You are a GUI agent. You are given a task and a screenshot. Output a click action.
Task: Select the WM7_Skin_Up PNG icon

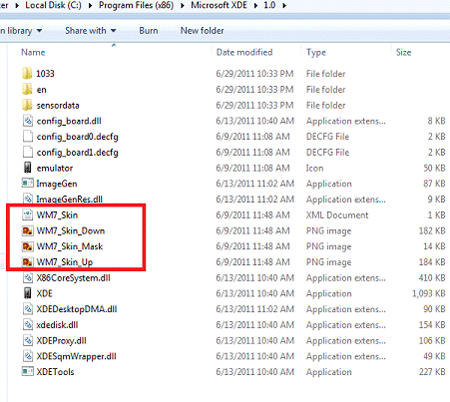pyautogui.click(x=28, y=262)
